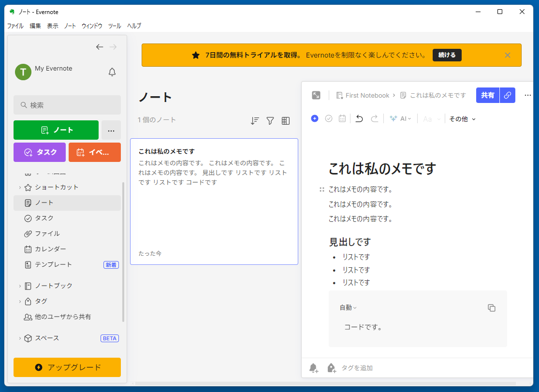Image resolution: width=539 pixels, height=392 pixels.
Task: Open the 自動 language dropdown in the code block
Action: (x=348, y=307)
